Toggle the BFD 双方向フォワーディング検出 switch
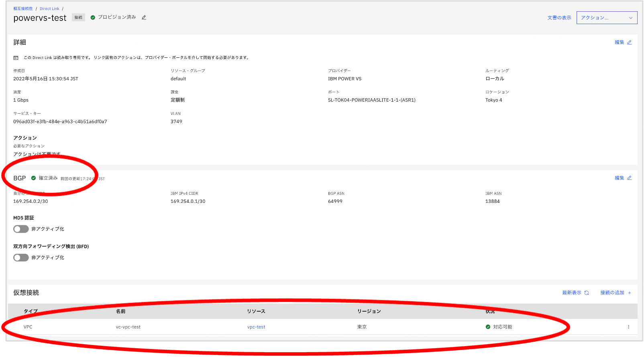Screen dimensions: 644x357 [x=21, y=257]
